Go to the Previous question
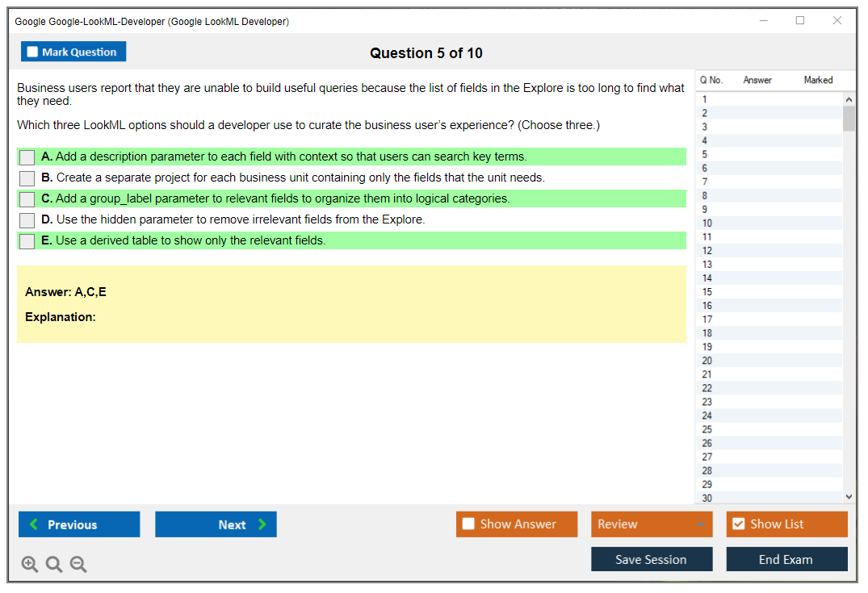Viewport: 868px width, 593px height. point(79,524)
